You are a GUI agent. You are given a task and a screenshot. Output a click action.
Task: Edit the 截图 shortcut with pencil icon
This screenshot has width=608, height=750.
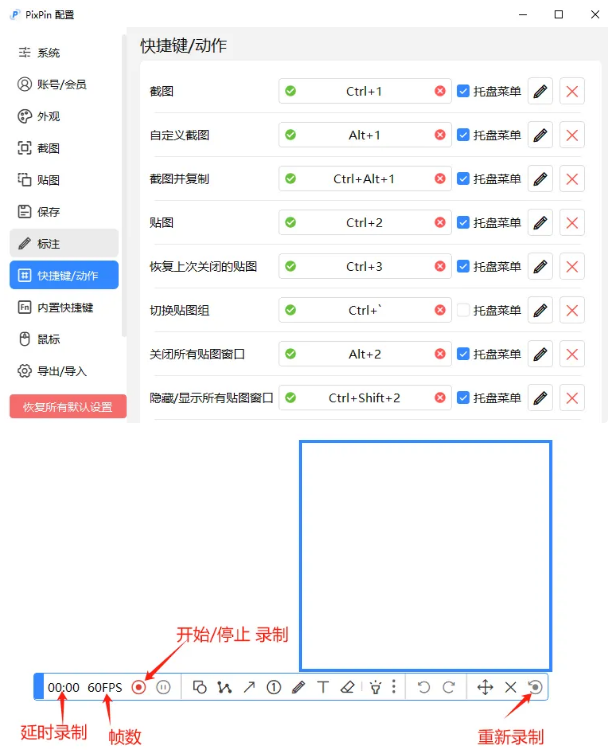tap(540, 92)
